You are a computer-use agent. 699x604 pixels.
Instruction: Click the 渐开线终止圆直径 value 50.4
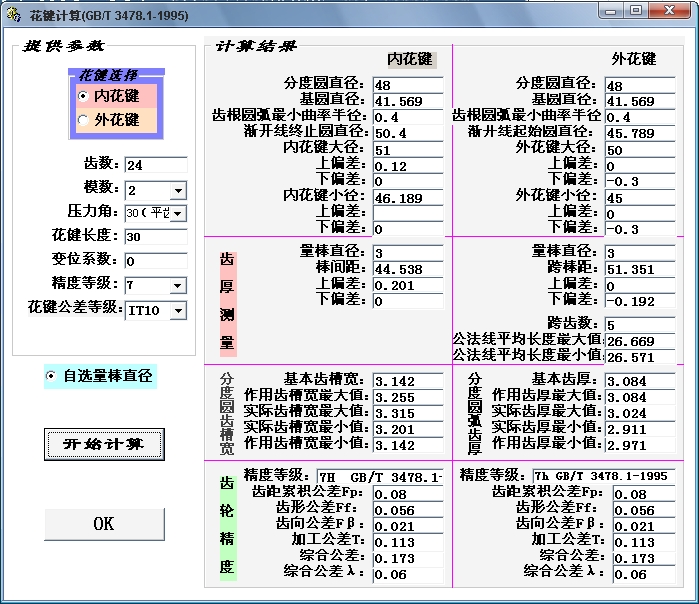point(408,133)
